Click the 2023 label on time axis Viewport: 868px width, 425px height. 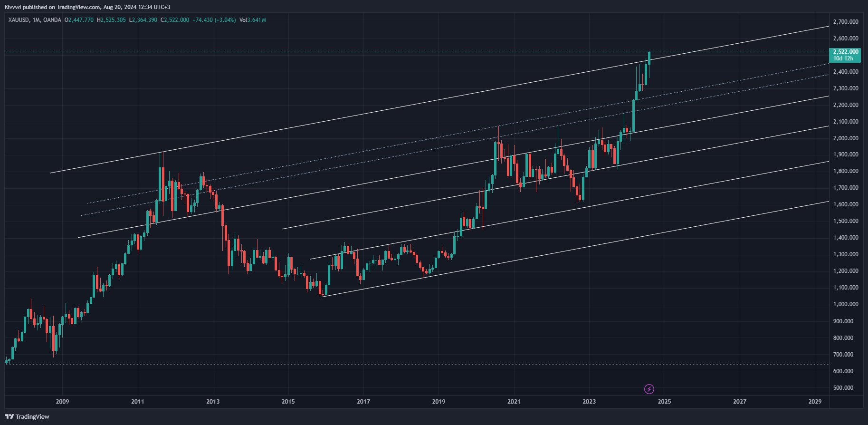(x=589, y=402)
